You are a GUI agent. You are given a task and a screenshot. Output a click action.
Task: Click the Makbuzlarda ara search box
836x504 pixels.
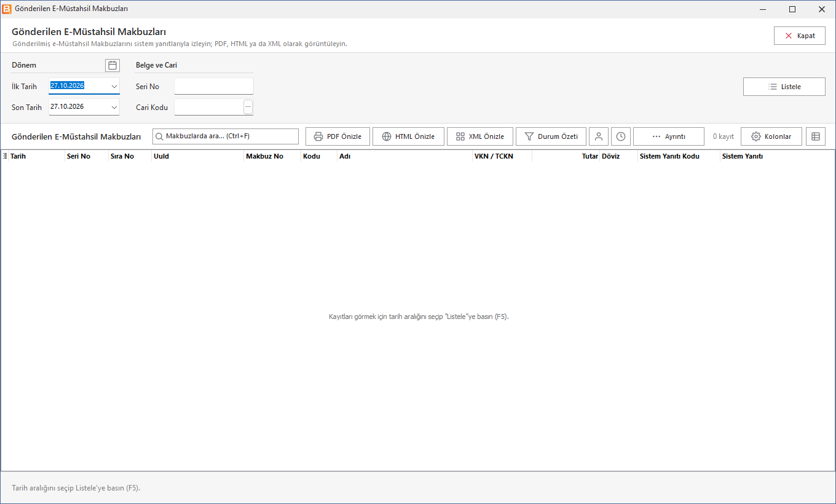226,136
